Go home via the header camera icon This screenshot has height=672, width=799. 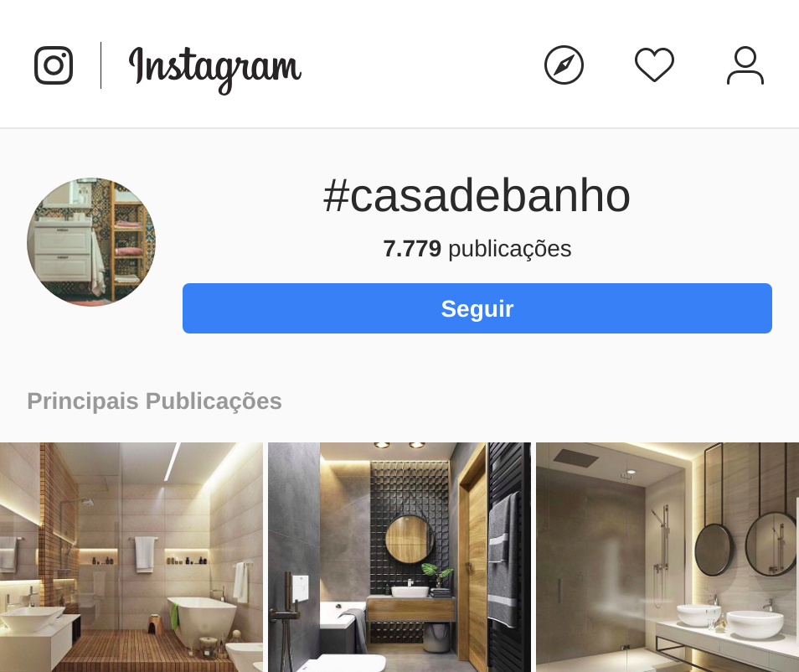54,65
